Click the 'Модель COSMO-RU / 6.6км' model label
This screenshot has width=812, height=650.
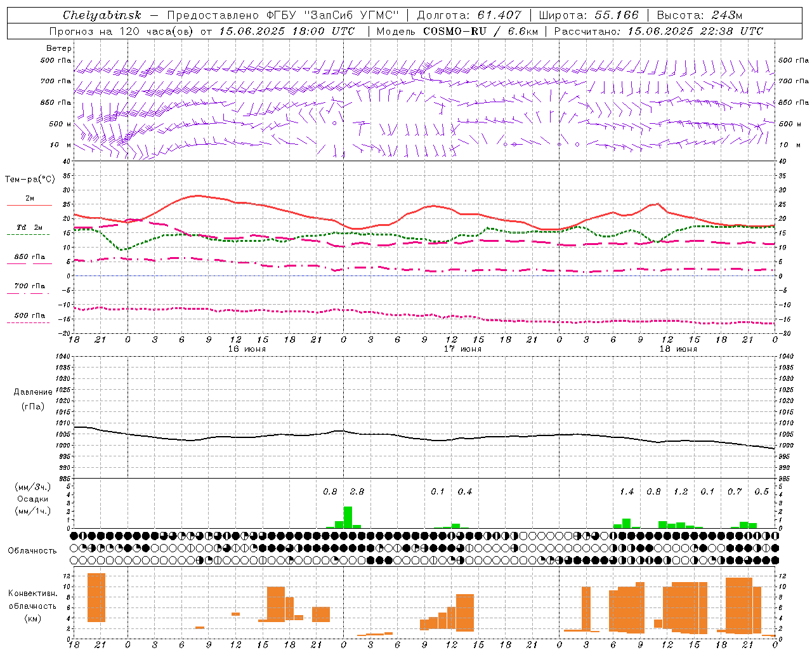(457, 31)
